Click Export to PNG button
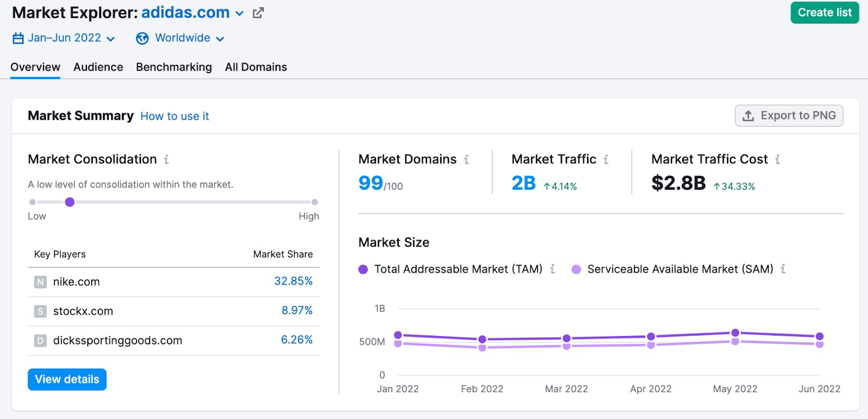This screenshot has width=868, height=419. pos(789,115)
